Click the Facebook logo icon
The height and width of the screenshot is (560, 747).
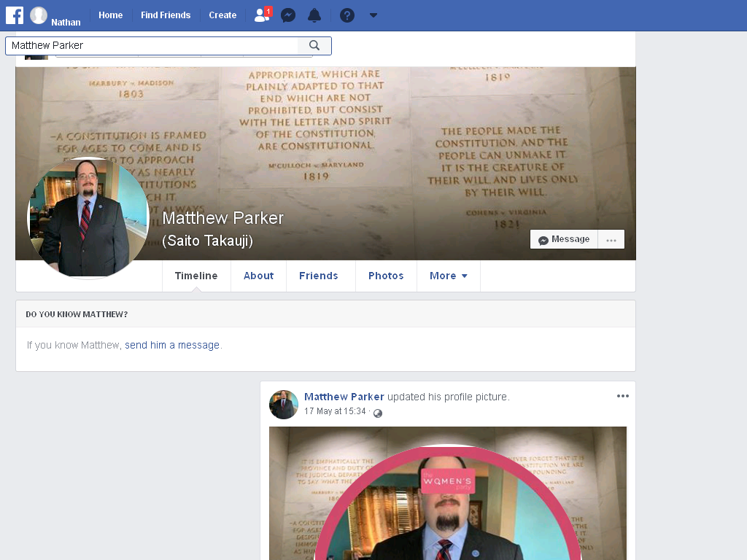coord(15,15)
